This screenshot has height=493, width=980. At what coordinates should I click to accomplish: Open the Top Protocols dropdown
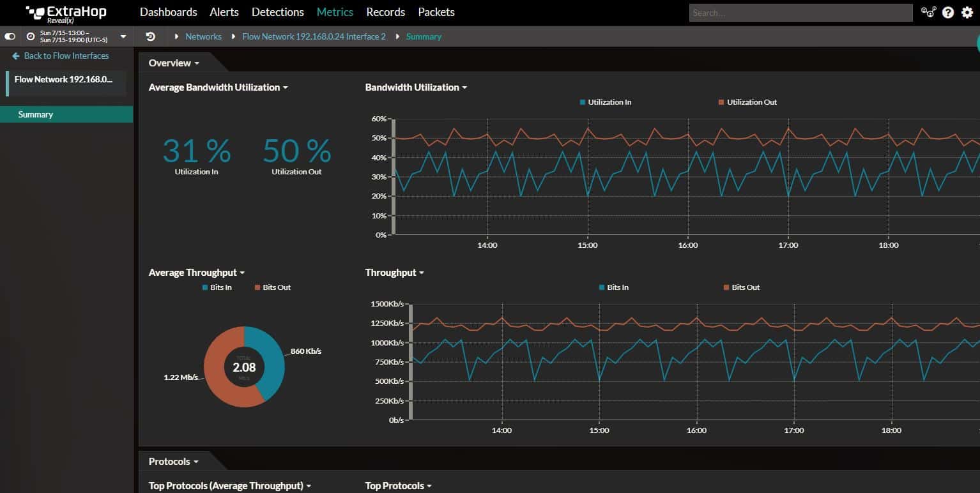(397, 485)
